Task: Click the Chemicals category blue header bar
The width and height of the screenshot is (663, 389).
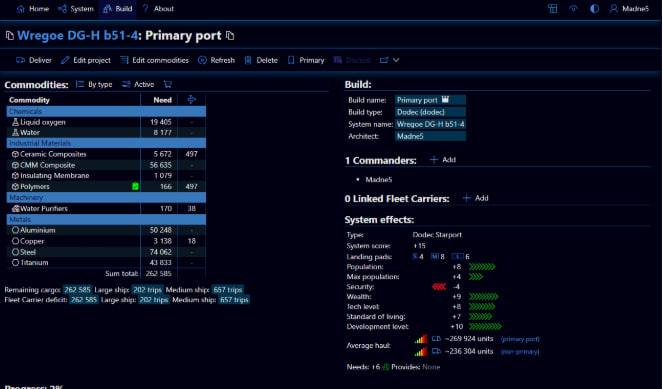Action: coord(106,111)
